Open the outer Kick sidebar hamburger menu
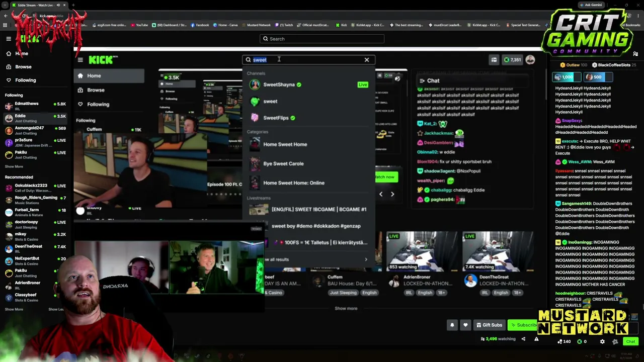The image size is (644, 362). 9,39
